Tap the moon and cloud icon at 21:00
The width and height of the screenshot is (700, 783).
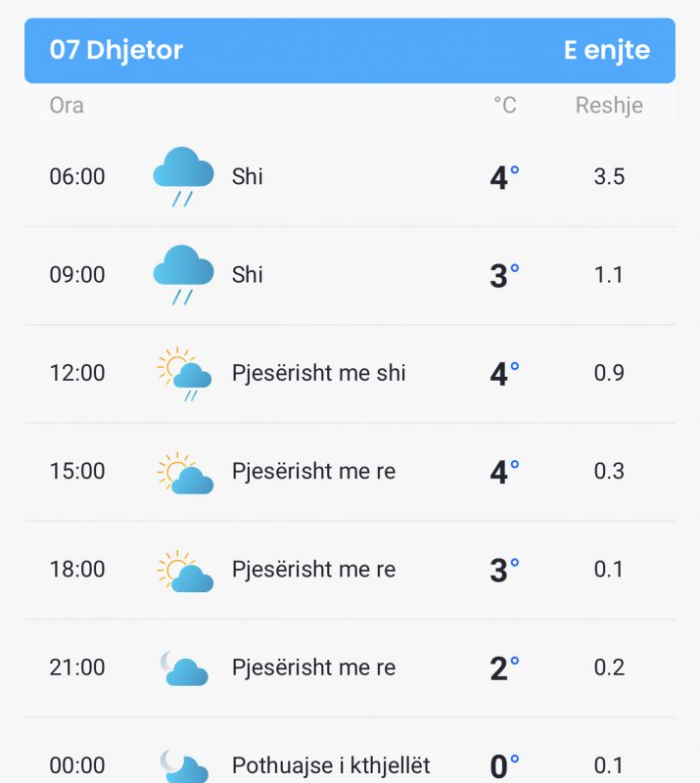184,668
